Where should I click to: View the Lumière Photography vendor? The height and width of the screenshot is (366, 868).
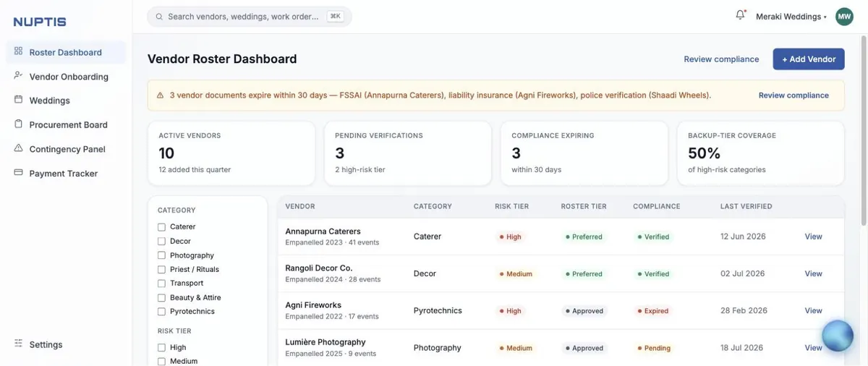coord(813,348)
